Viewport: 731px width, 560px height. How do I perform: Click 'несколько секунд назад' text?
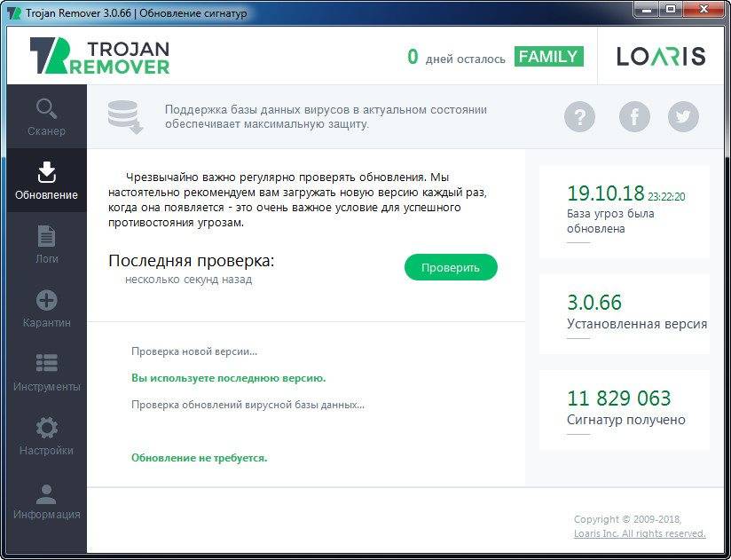click(188, 280)
